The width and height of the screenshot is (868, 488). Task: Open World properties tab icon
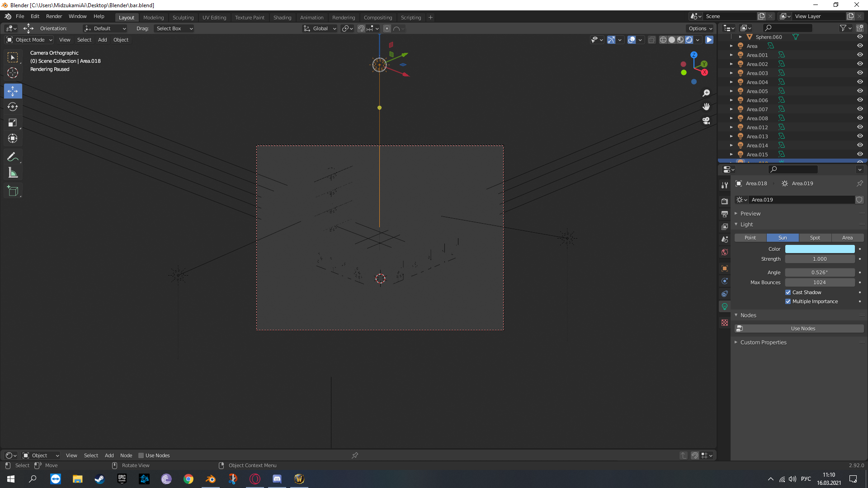(x=725, y=252)
